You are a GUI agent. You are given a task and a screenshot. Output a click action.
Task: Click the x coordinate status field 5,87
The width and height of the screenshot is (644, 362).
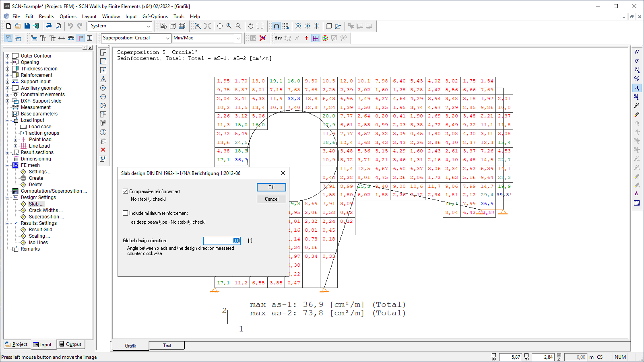[x=510, y=357]
